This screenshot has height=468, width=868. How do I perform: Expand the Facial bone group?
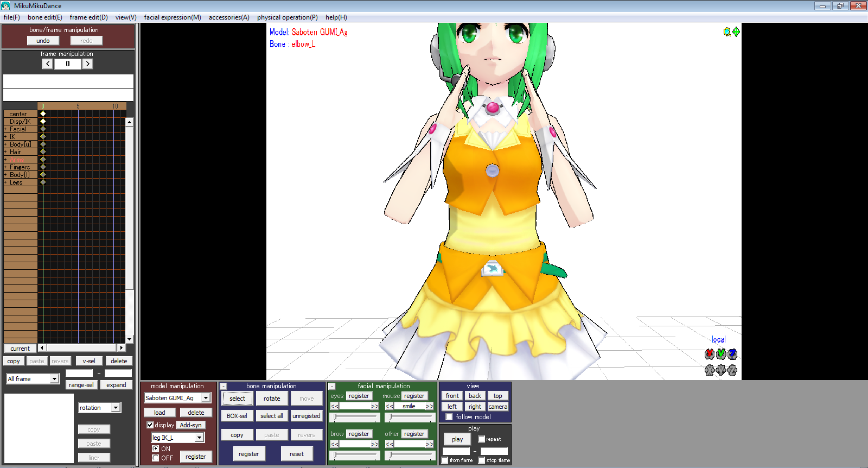pyautogui.click(x=5, y=129)
